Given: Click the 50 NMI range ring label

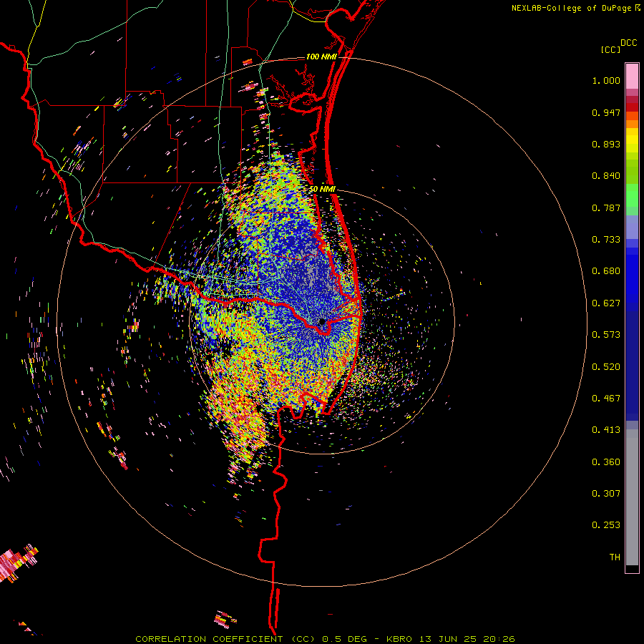Looking at the screenshot, I should [323, 189].
